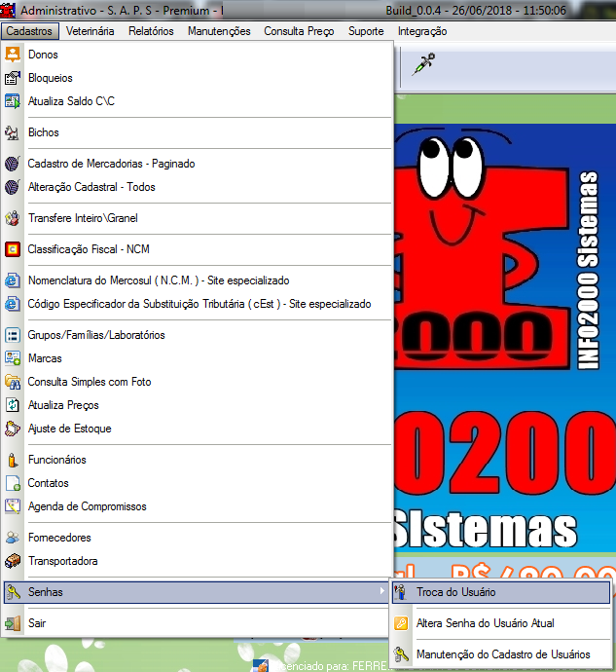This screenshot has height=672, width=616.
Task: Click the Ajuste de Estoque icon
Action: [13, 429]
